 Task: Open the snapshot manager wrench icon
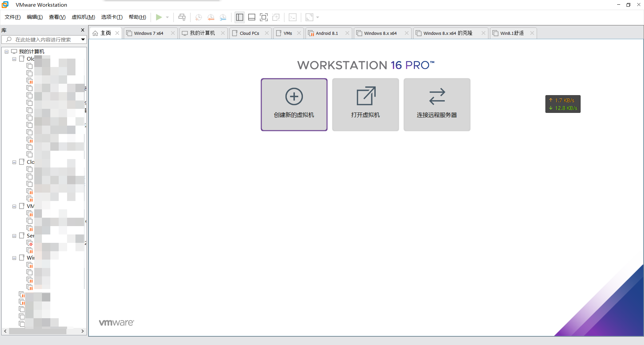coord(223,17)
